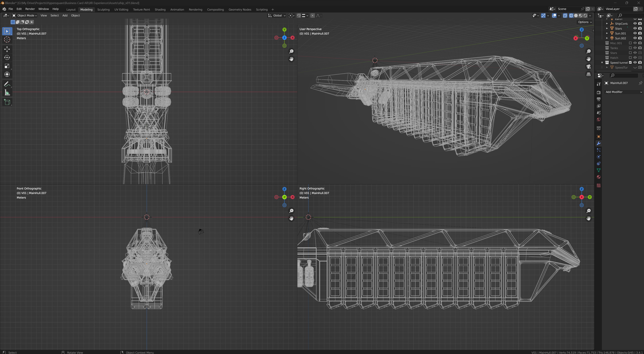Image resolution: width=644 pixels, height=354 pixels.
Task: Disable ShipConta object in renders
Action: click(640, 24)
